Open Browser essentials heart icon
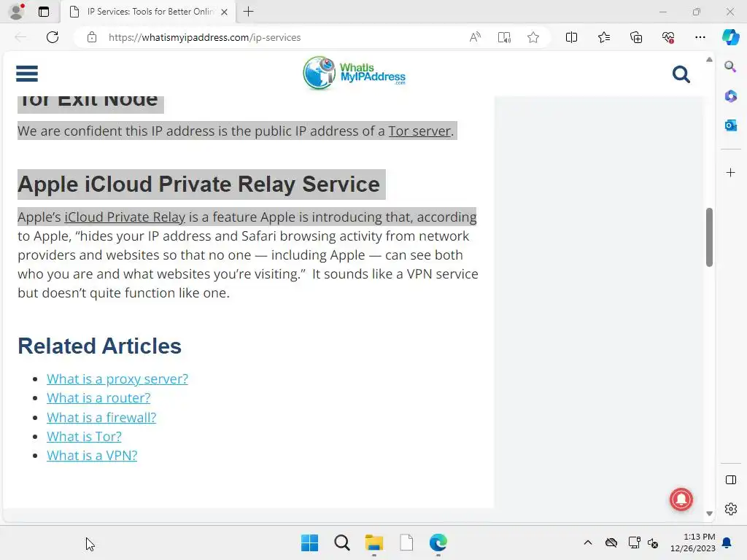Image resolution: width=747 pixels, height=560 pixels. tap(668, 37)
